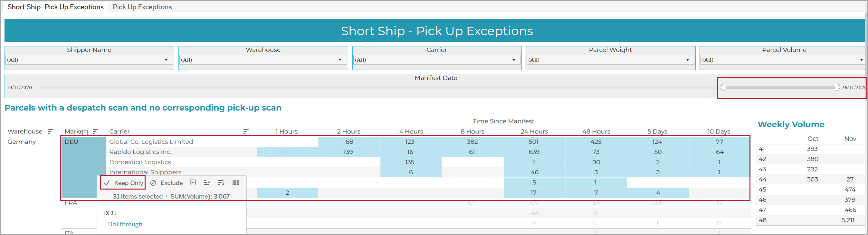868x235 pixels.
Task: Click the 382 value cell
Action: click(472, 142)
